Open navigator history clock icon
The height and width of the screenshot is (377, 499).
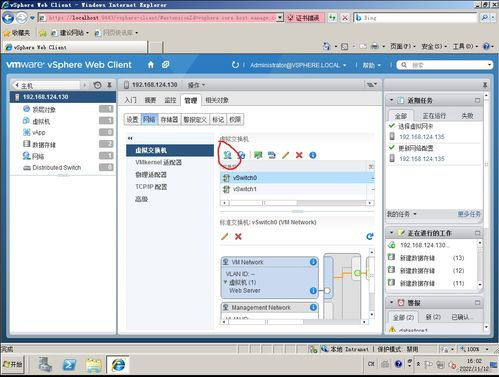click(x=97, y=85)
